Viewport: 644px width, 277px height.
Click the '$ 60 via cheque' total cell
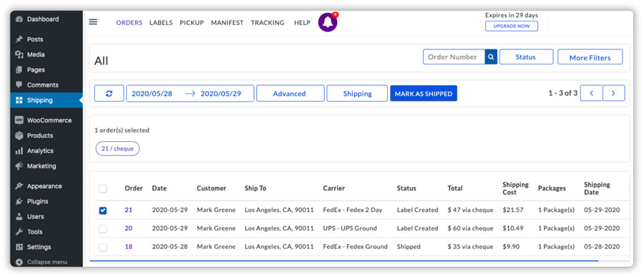(470, 228)
